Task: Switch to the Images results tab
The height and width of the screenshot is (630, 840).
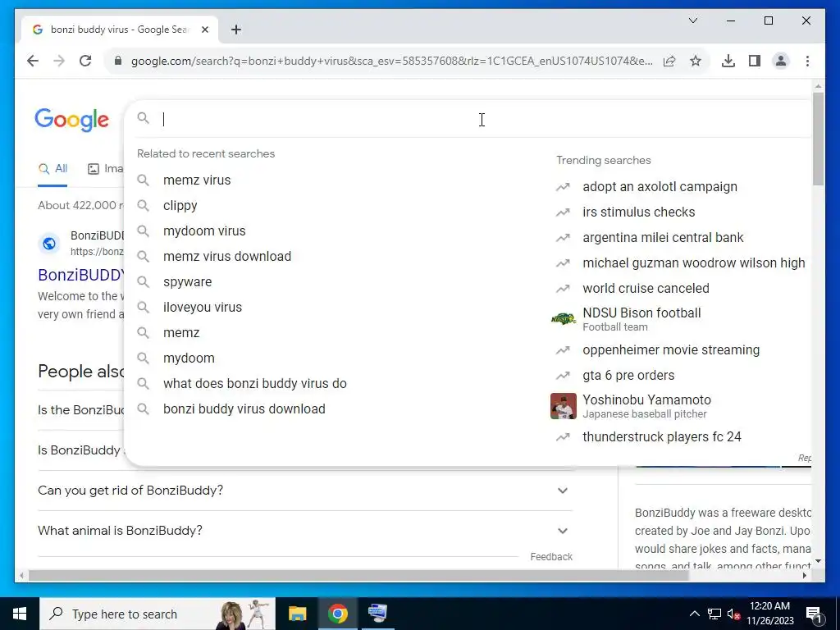Action: click(x=106, y=169)
